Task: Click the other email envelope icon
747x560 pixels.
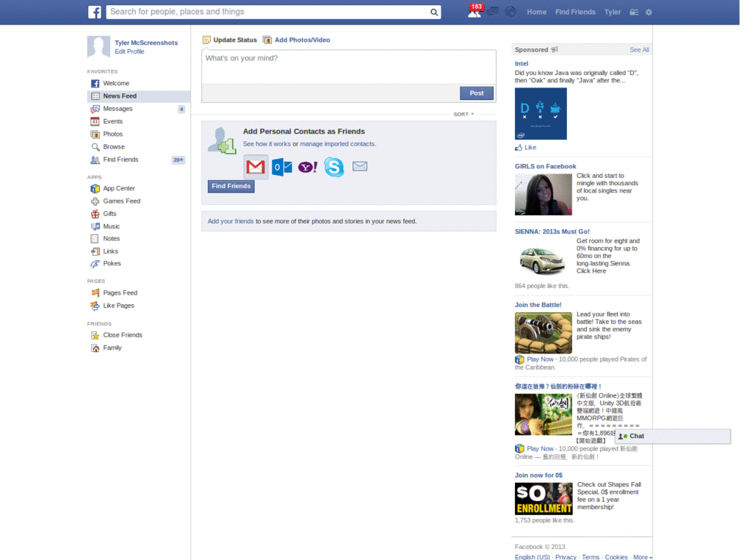Action: point(360,166)
